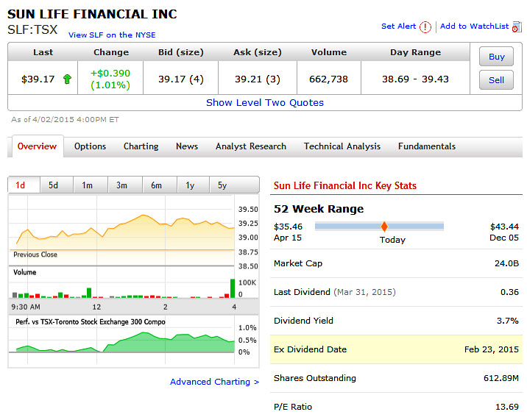
Task: Select the 1m chart range
Action: 91,185
